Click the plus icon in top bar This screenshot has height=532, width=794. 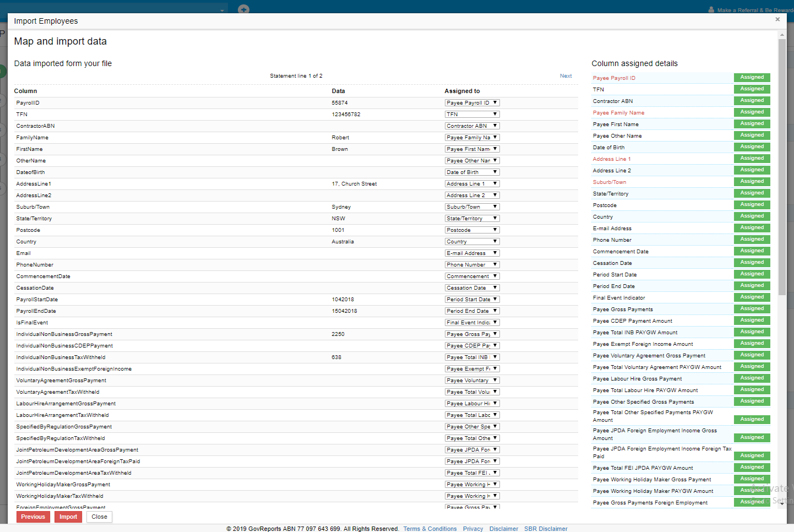(243, 9)
